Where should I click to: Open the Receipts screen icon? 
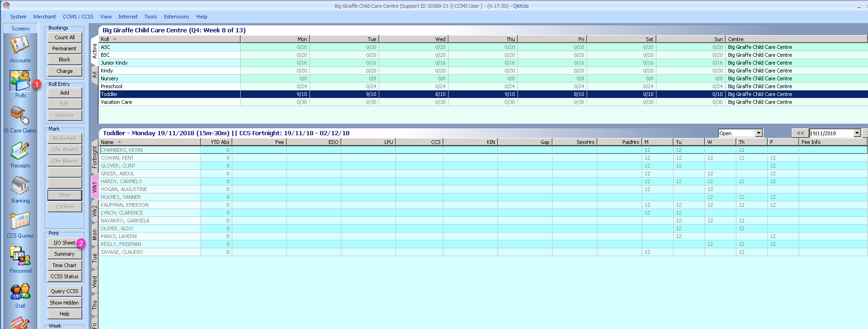point(20,151)
